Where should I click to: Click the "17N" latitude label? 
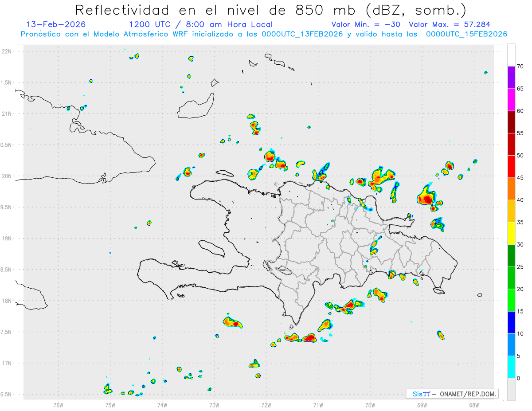click(x=7, y=363)
